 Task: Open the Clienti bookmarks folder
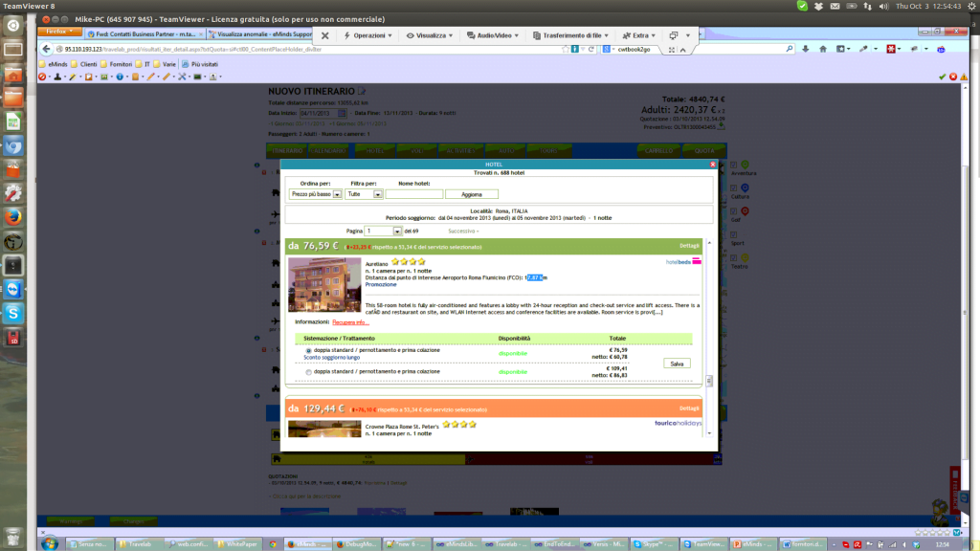point(84,64)
